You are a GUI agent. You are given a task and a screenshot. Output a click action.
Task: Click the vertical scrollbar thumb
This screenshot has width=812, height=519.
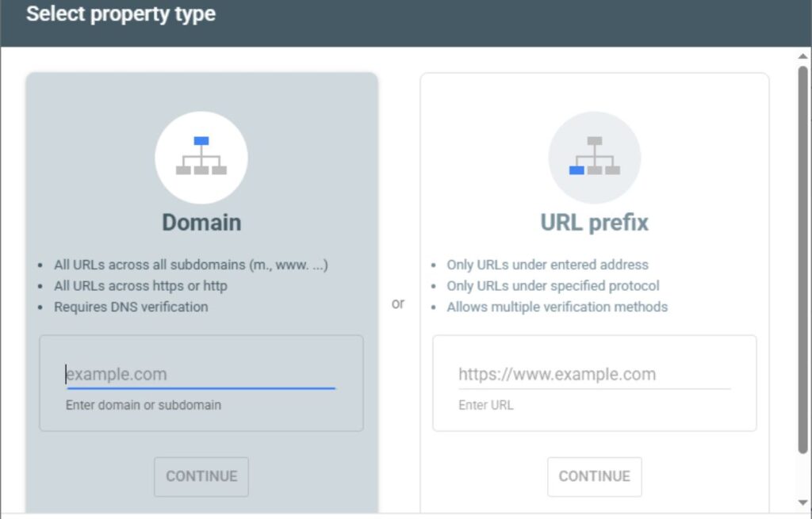point(802,260)
